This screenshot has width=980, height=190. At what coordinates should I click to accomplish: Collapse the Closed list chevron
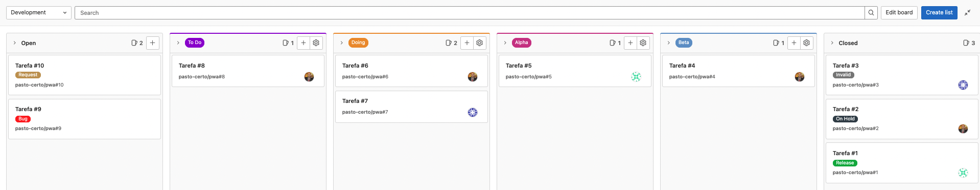click(832, 43)
